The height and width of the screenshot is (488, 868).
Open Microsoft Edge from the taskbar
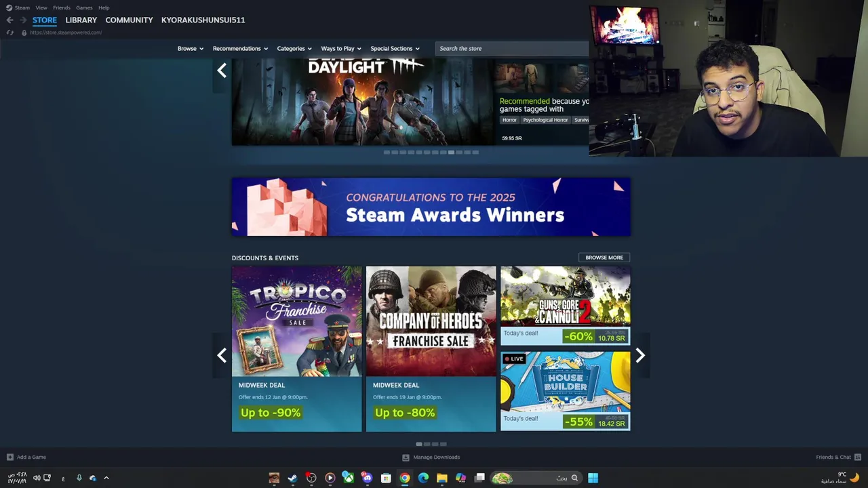point(423,478)
